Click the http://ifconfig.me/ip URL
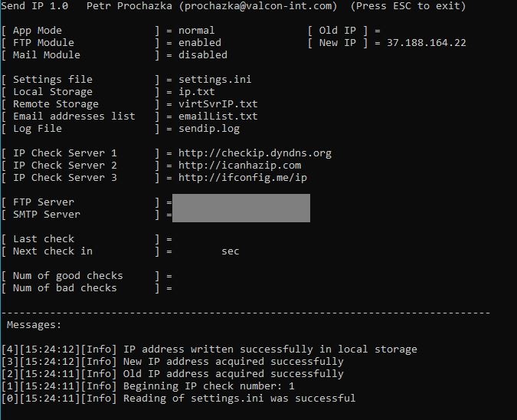Screen dimensions: 517x420 point(243,178)
